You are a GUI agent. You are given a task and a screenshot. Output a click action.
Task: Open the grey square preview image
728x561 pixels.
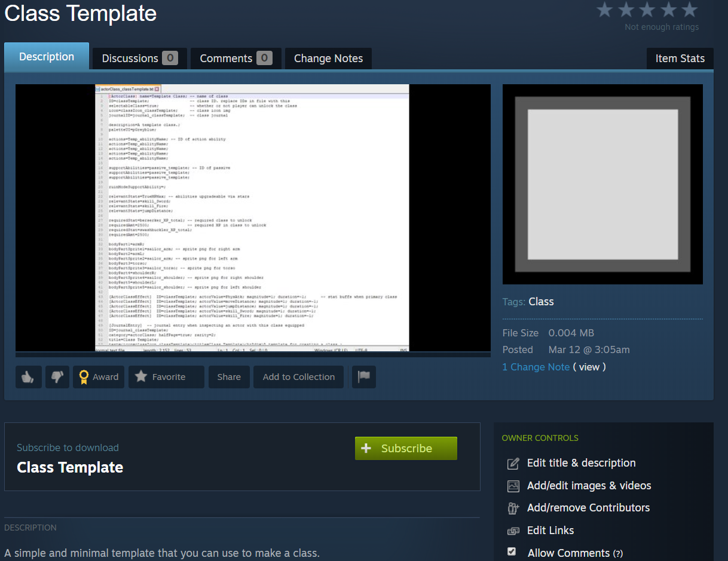pyautogui.click(x=602, y=184)
